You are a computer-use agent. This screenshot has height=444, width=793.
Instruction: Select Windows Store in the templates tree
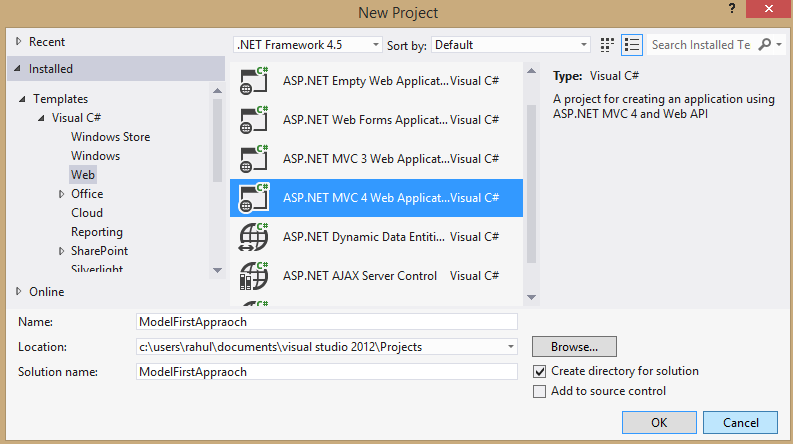pyautogui.click(x=110, y=137)
